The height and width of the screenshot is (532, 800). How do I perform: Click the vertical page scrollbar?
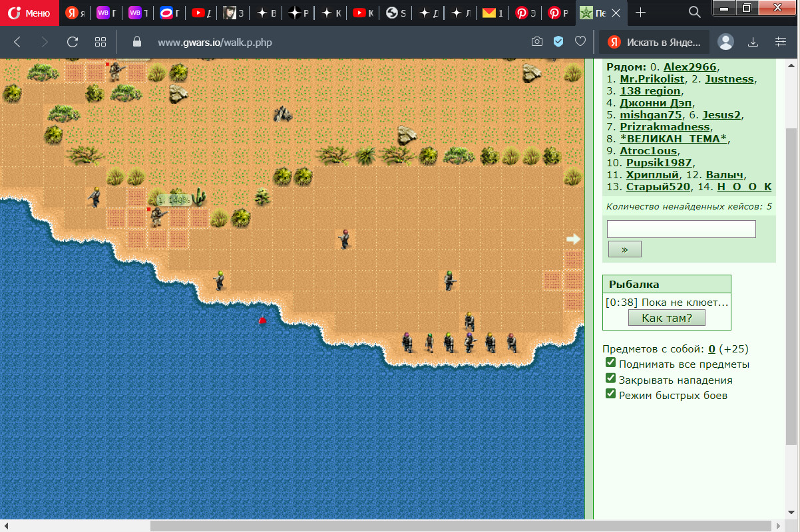(x=791, y=286)
